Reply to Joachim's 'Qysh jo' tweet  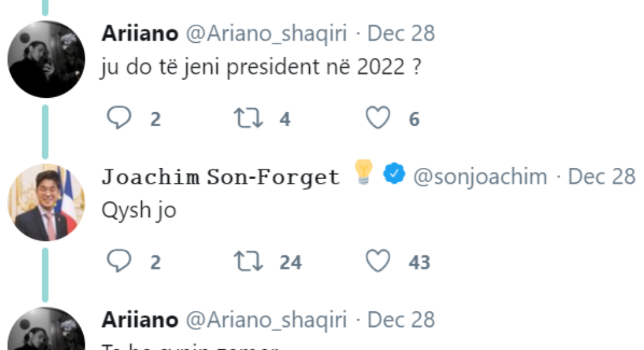[x=119, y=261]
